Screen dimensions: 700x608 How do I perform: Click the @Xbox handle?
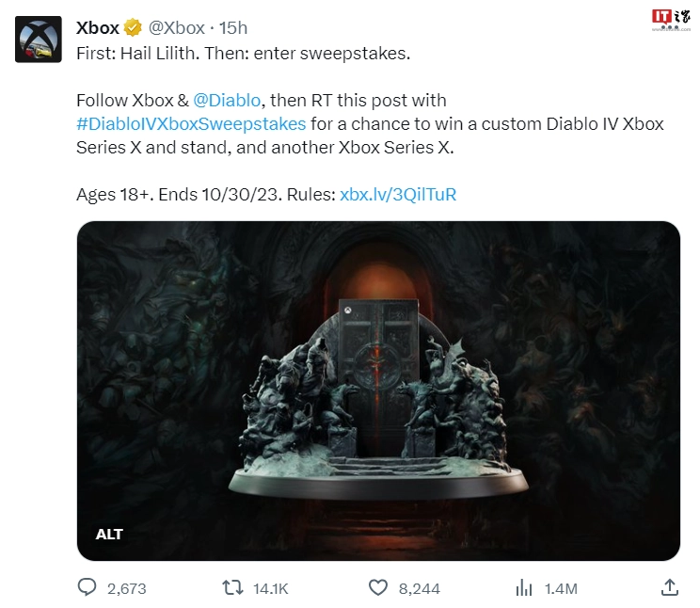pyautogui.click(x=177, y=28)
